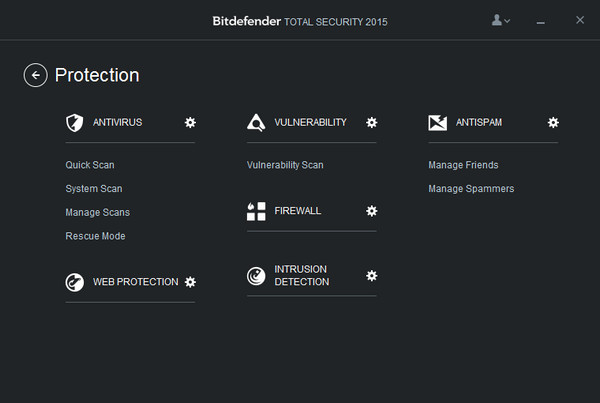
Task: Open Antispam settings gear
Action: tap(553, 122)
